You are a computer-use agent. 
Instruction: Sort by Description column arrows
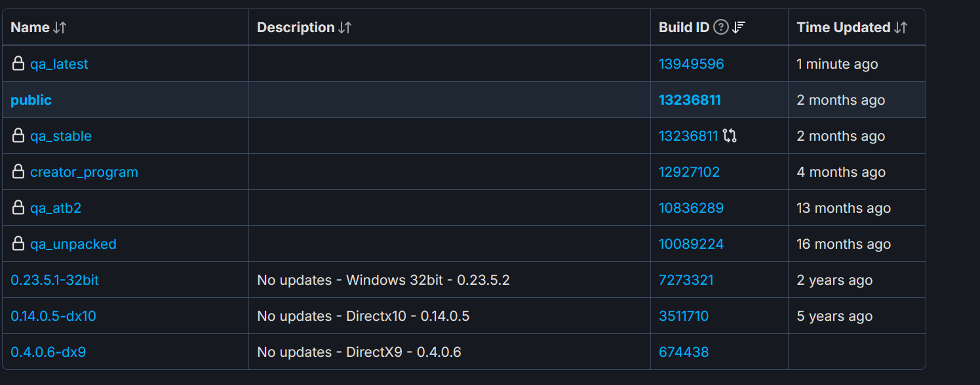point(345,27)
